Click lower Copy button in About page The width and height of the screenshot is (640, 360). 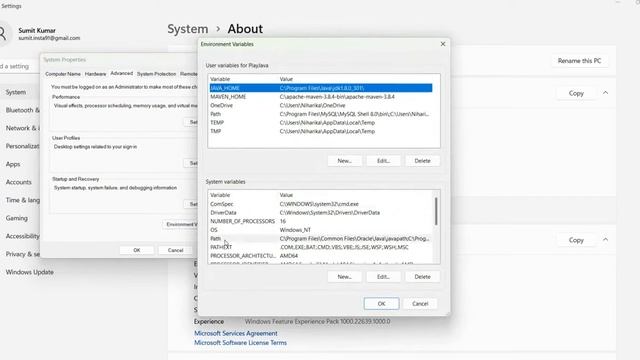(576, 240)
